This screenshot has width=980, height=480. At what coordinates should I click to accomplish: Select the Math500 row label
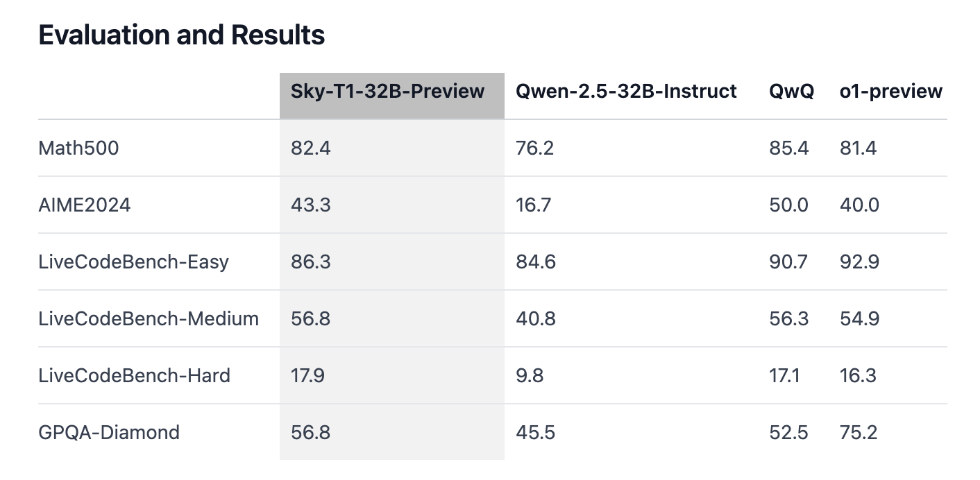pos(78,148)
